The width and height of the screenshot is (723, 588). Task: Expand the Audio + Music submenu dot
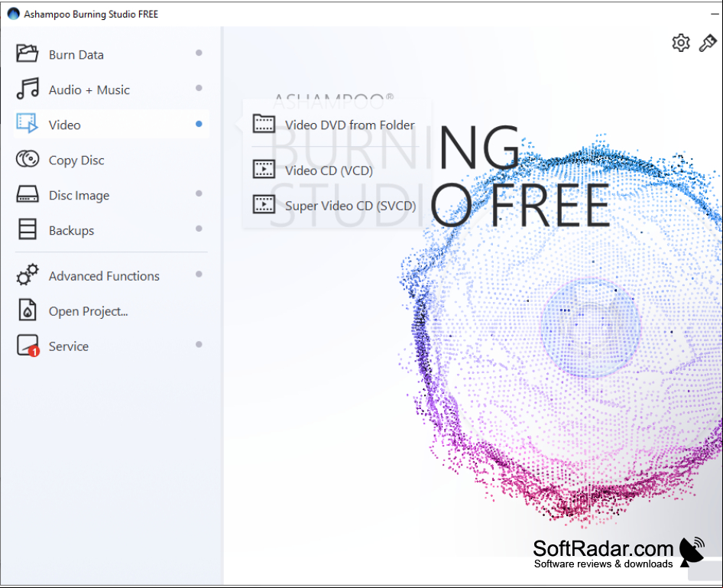(199, 88)
